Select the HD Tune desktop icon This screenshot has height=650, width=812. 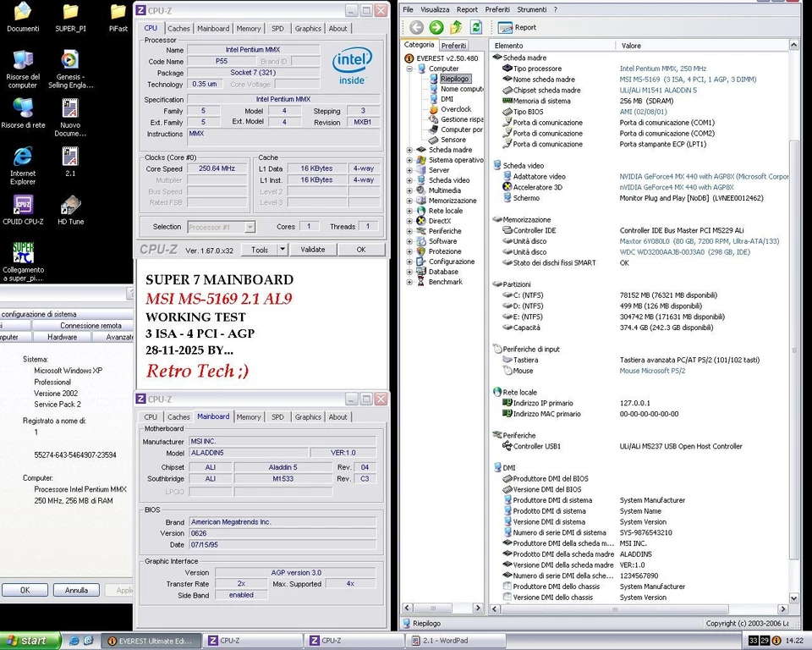click(70, 206)
